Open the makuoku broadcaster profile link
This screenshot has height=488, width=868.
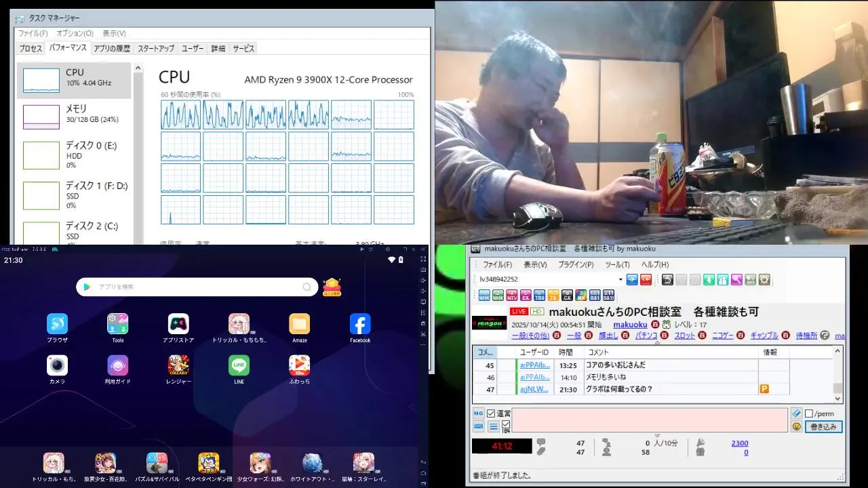631,325
